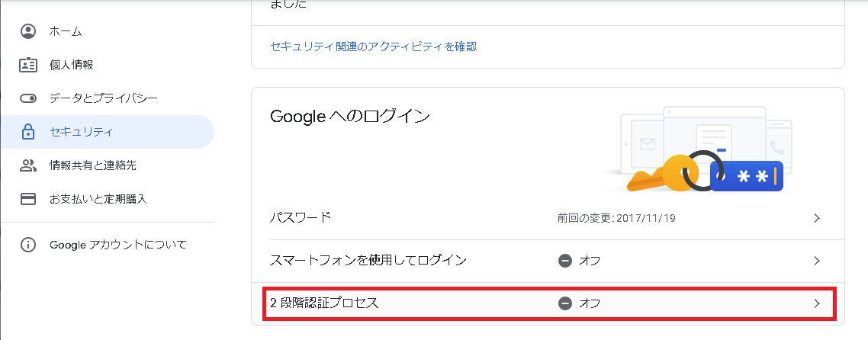Click the パスワード label row

(x=548, y=218)
